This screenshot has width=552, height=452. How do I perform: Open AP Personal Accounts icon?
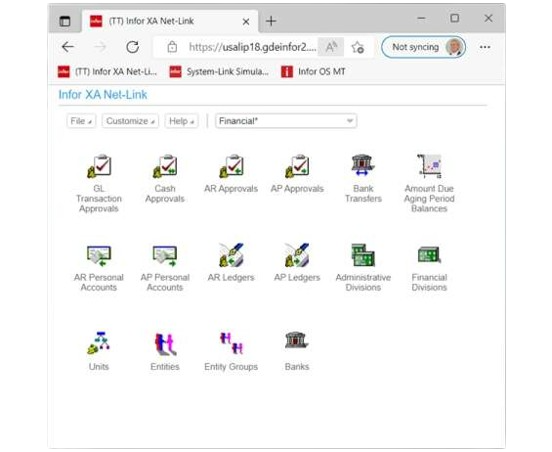tap(165, 256)
